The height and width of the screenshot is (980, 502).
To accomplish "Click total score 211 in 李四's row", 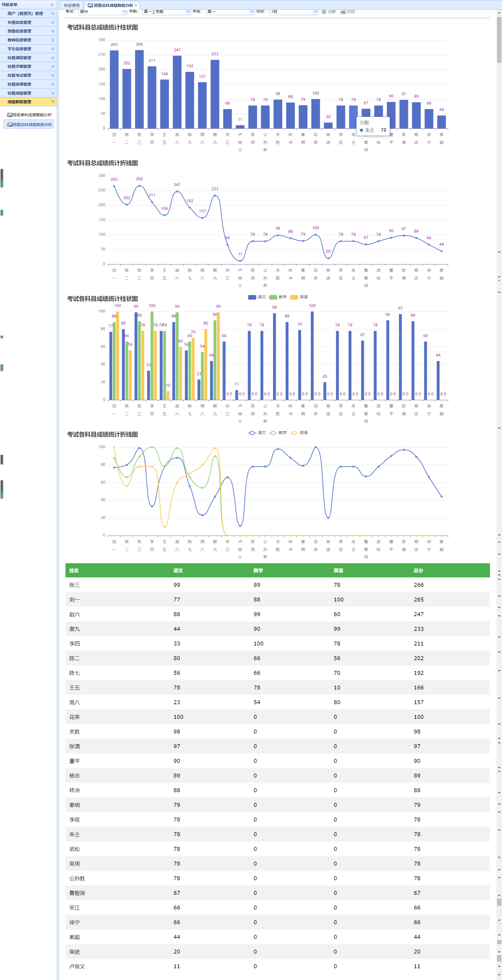I will click(419, 644).
